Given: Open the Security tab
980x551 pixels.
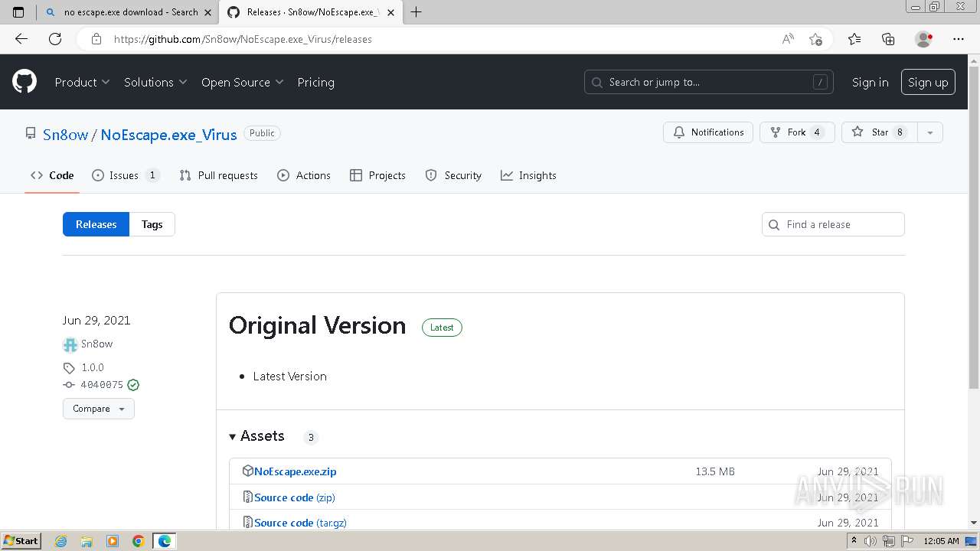Looking at the screenshot, I should tap(453, 175).
